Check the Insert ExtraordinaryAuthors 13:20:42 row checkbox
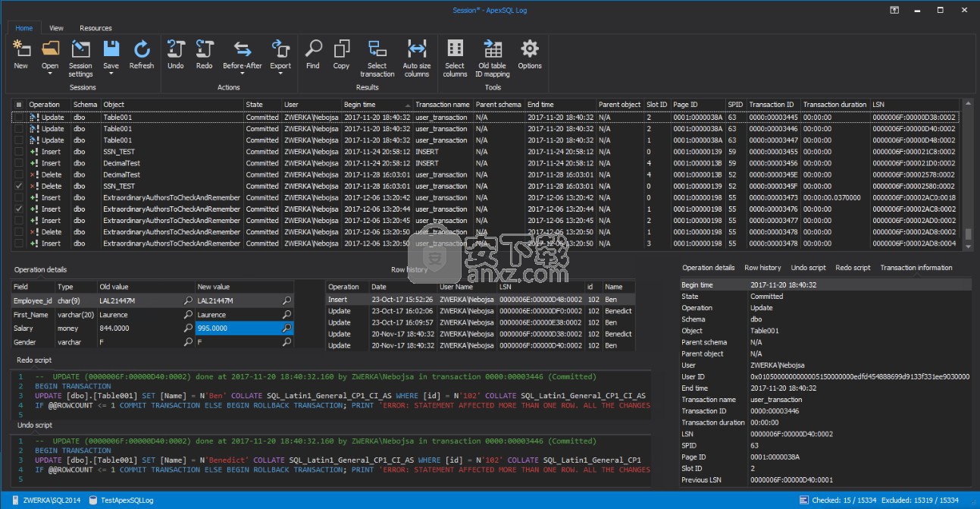Viewport: 980px width, 509px height. [x=19, y=197]
